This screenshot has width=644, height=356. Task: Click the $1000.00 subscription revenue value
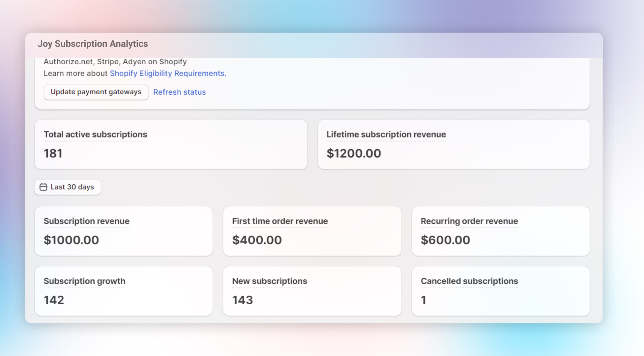[72, 240]
